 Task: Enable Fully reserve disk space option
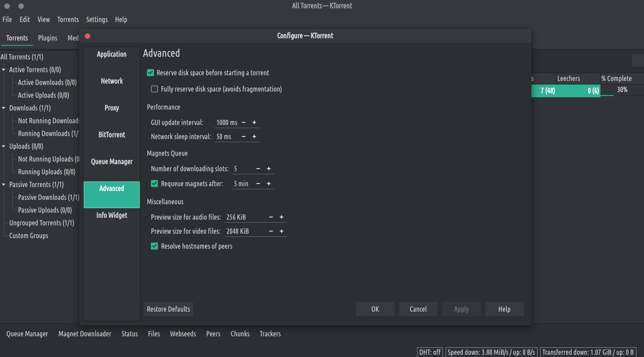(154, 89)
